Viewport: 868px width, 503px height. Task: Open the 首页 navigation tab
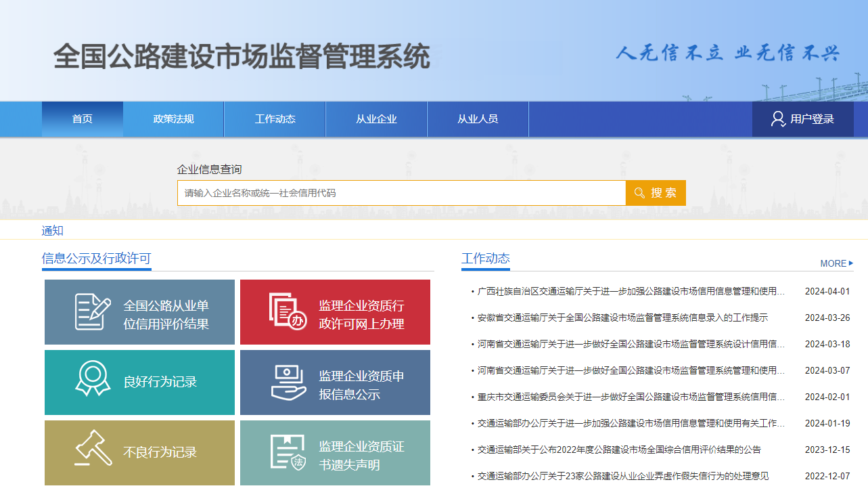pos(82,119)
